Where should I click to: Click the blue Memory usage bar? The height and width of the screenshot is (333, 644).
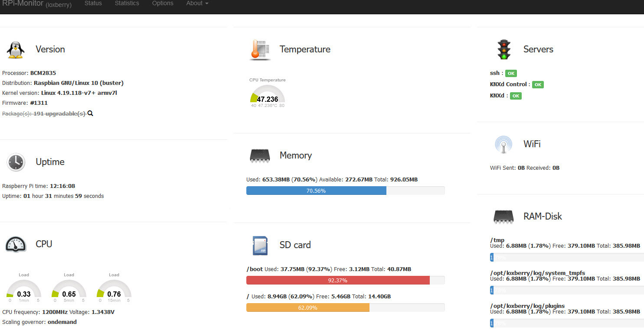316,191
